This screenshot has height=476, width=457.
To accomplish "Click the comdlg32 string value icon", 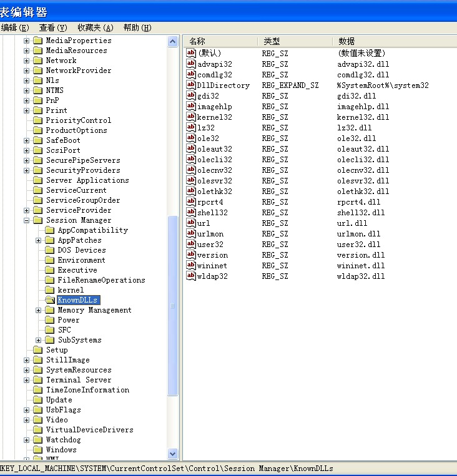I will tap(191, 74).
